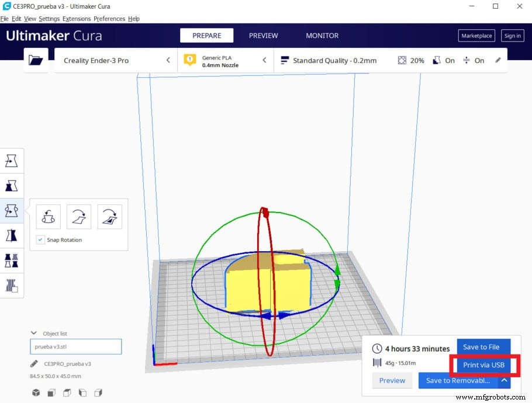This screenshot has width=532, height=403.
Task: Select the Mirror tool in left toolbar
Action: click(11, 235)
